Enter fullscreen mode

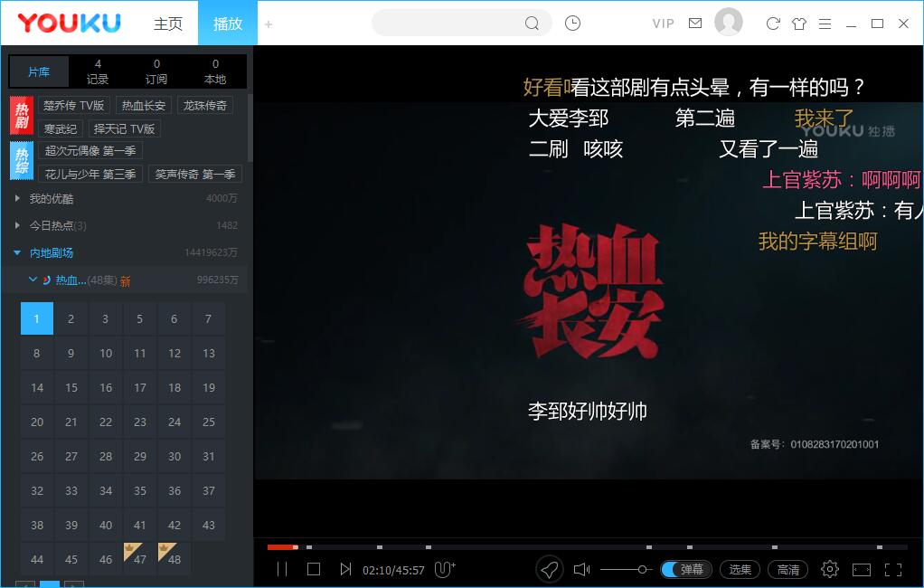[x=893, y=570]
